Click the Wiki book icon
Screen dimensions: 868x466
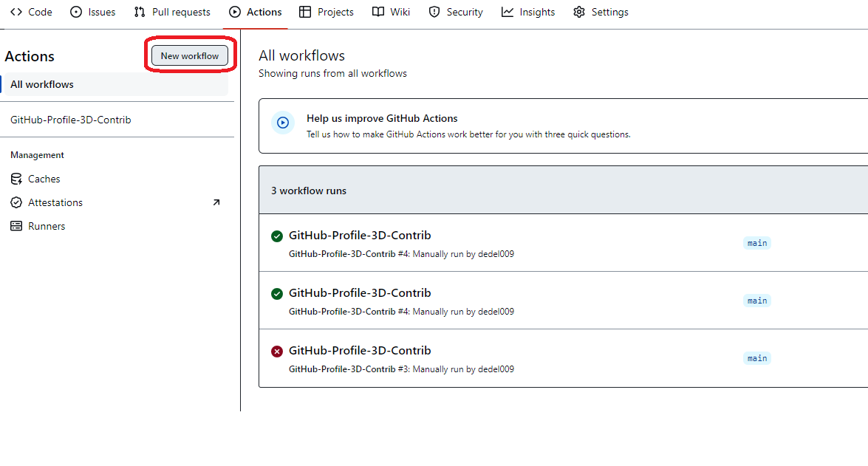tap(378, 12)
